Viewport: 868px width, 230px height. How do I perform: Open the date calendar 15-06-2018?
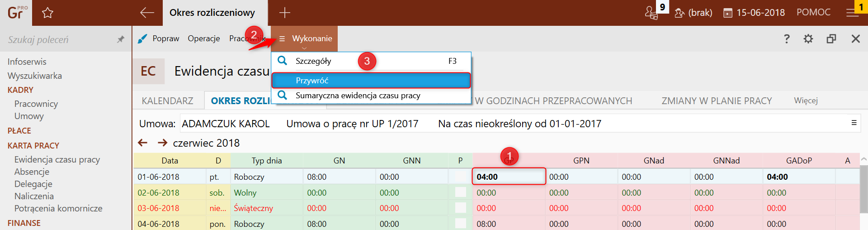coord(754,13)
